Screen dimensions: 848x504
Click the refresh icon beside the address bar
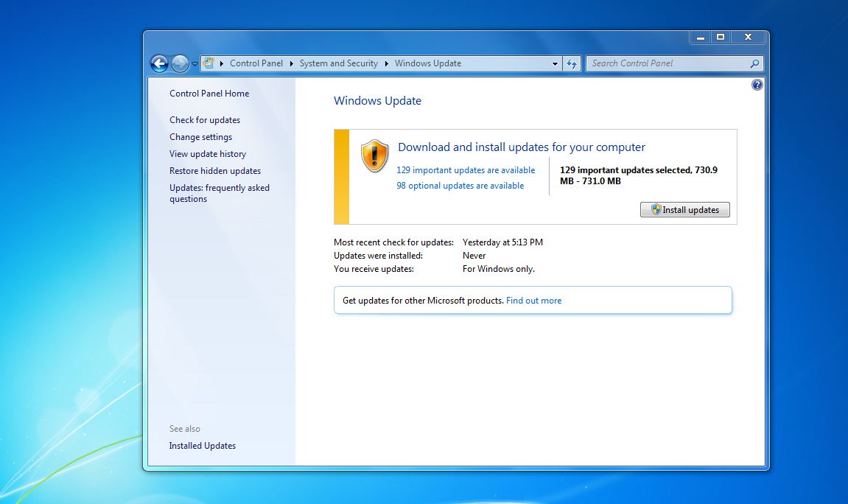572,63
